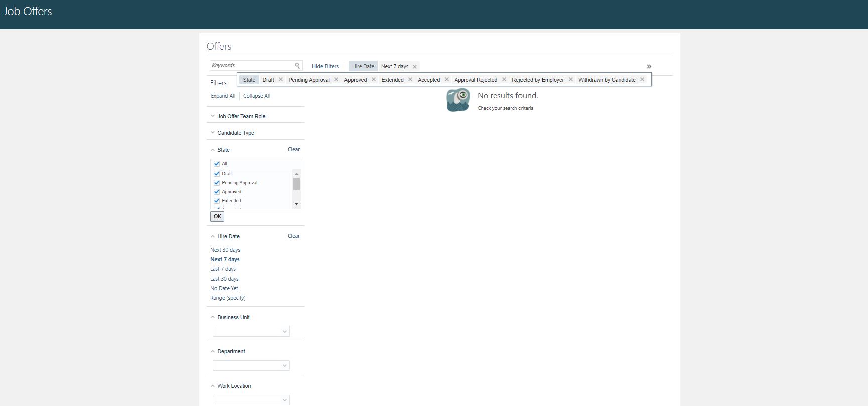Image resolution: width=868 pixels, height=406 pixels.
Task: Select Range (specify) hire date option
Action: [x=228, y=298]
